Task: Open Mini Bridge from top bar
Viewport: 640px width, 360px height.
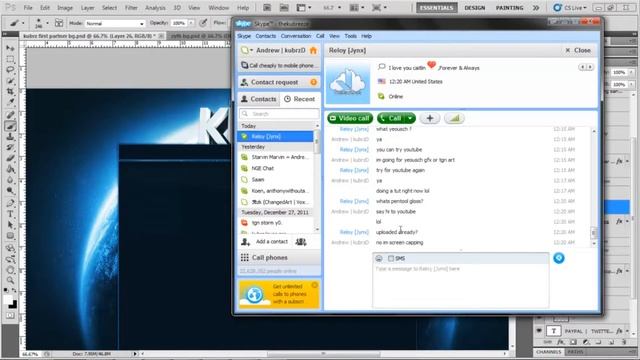Action: pyautogui.click(x=284, y=8)
